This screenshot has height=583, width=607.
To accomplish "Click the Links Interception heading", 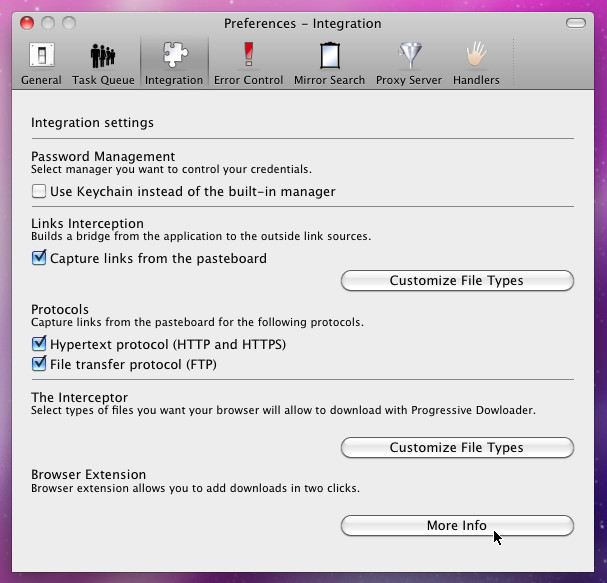I will click(87, 223).
